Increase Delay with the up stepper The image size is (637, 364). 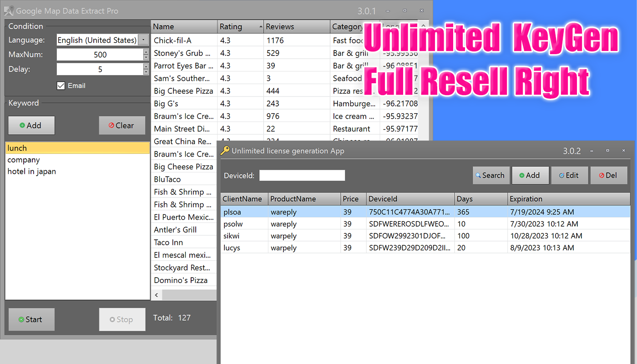[x=146, y=66]
